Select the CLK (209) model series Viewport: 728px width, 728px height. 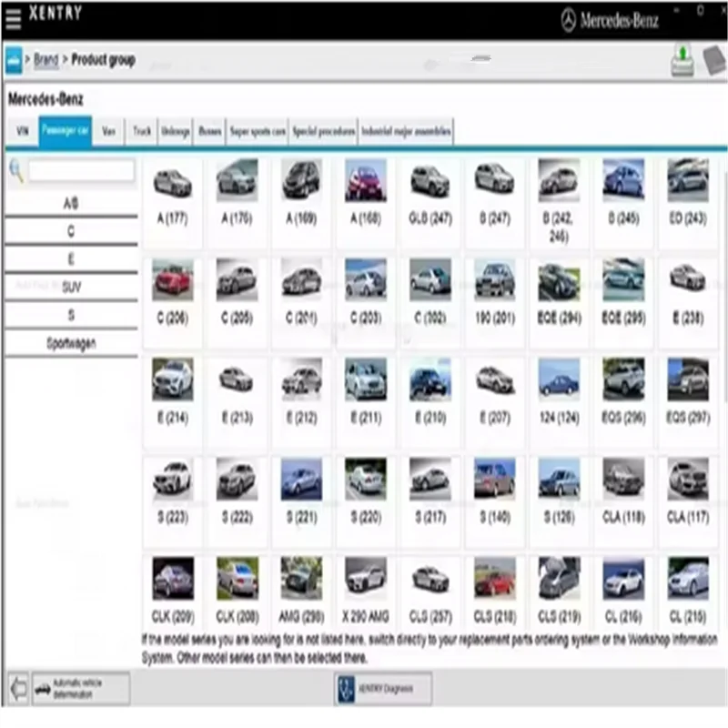point(173,592)
